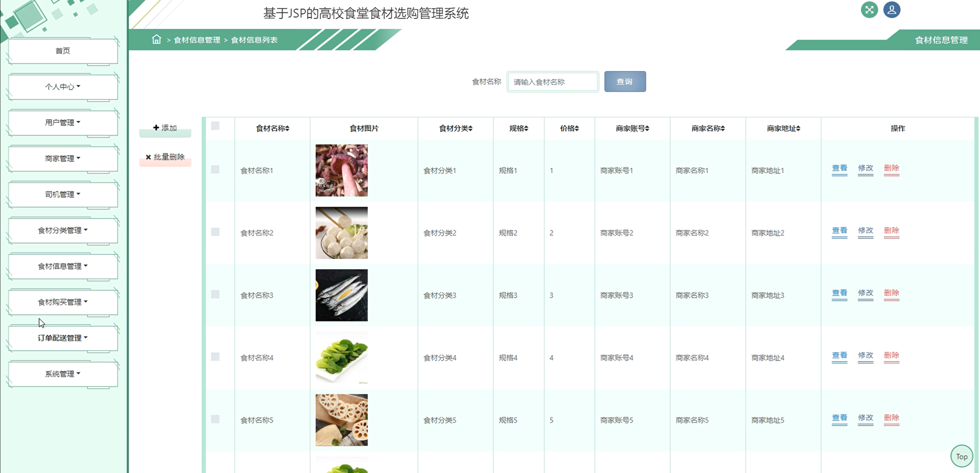Open the mushroom image thumbnail of 食材名称1
Viewport: 980px width, 473px height.
[x=342, y=170]
